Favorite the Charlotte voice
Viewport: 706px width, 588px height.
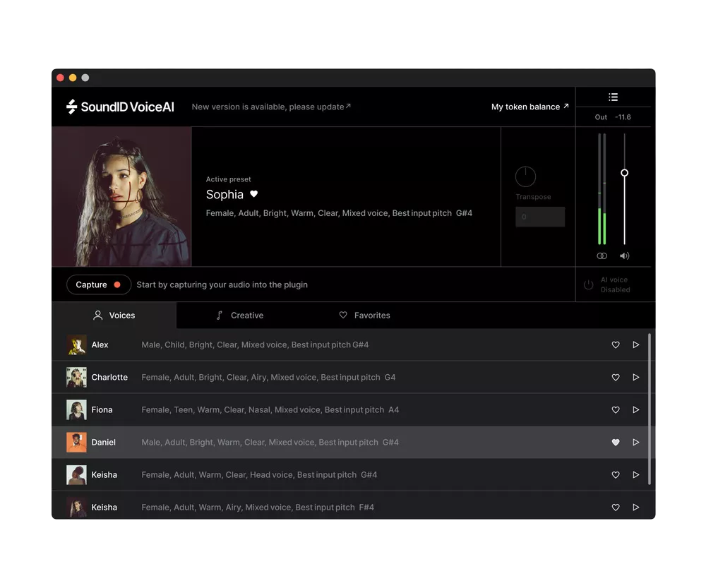coord(615,377)
